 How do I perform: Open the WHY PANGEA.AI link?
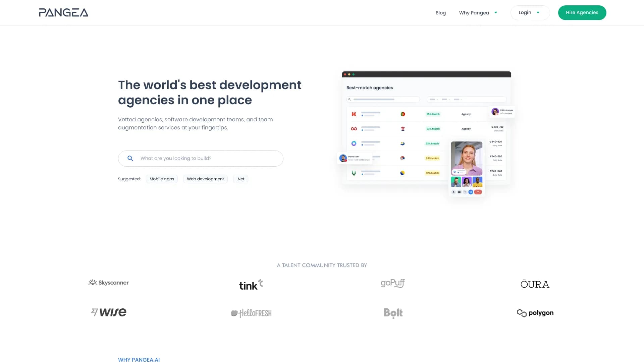point(139,360)
